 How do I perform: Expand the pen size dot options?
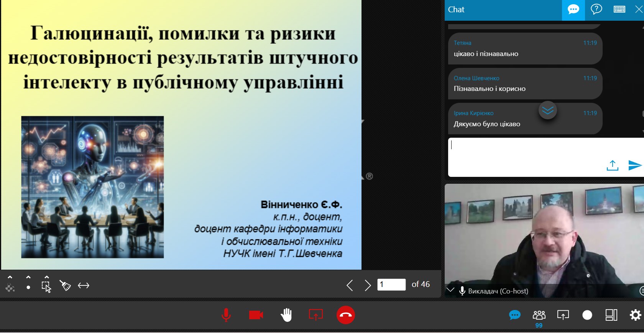tap(28, 277)
